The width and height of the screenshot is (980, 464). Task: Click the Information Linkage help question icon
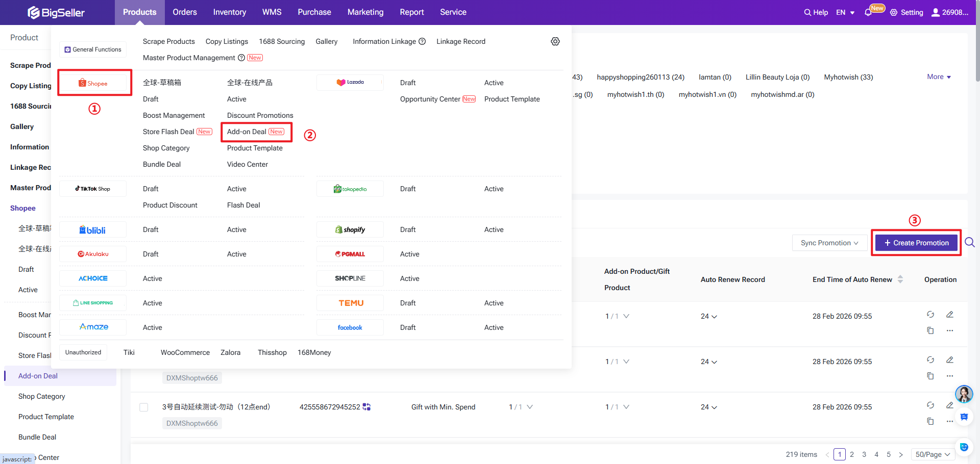point(422,41)
